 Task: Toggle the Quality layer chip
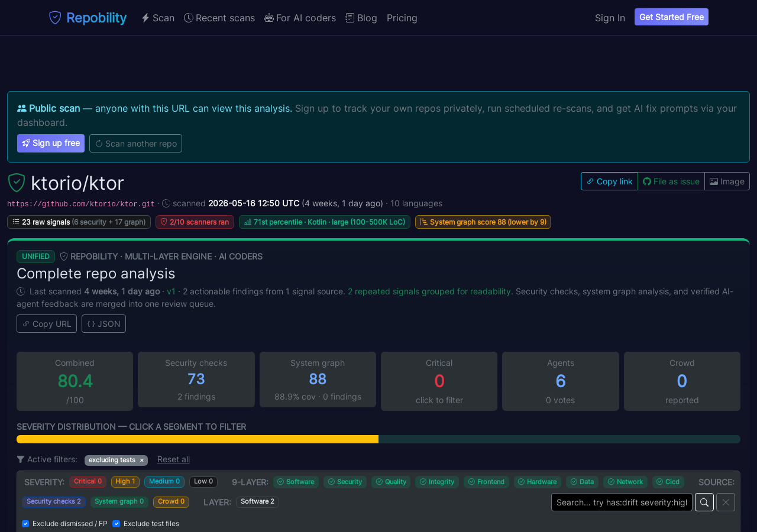[x=391, y=482]
